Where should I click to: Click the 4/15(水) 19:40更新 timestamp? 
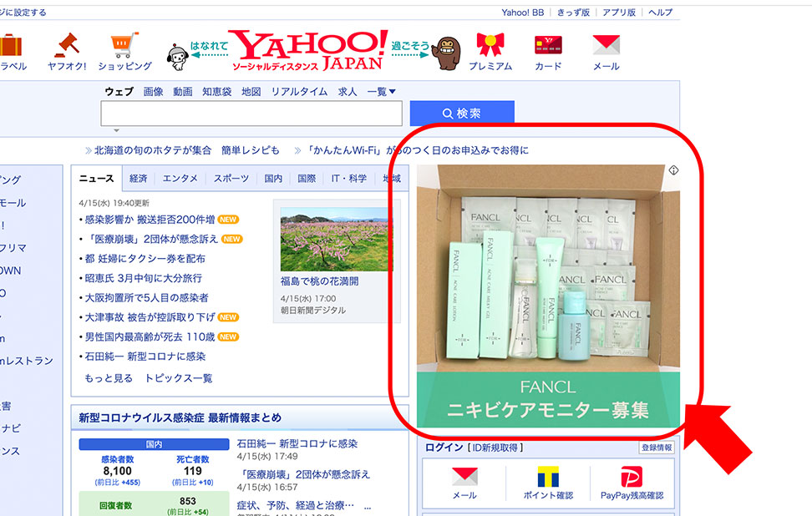[114, 204]
